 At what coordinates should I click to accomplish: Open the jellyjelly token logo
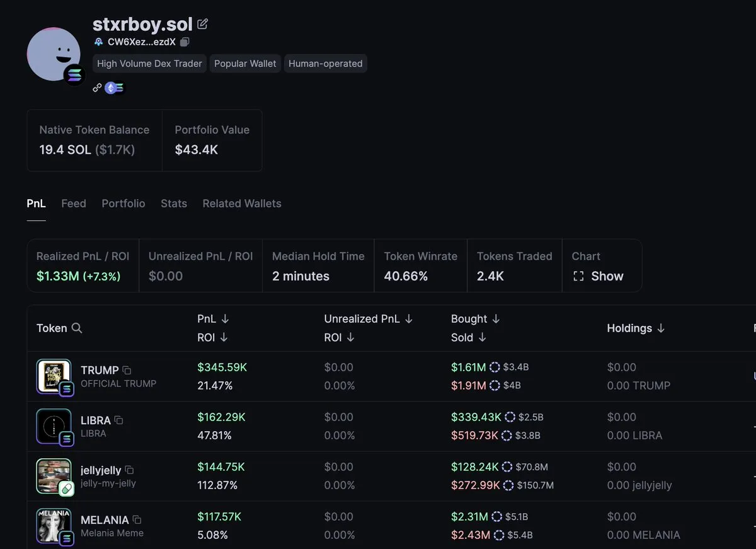[x=54, y=477]
